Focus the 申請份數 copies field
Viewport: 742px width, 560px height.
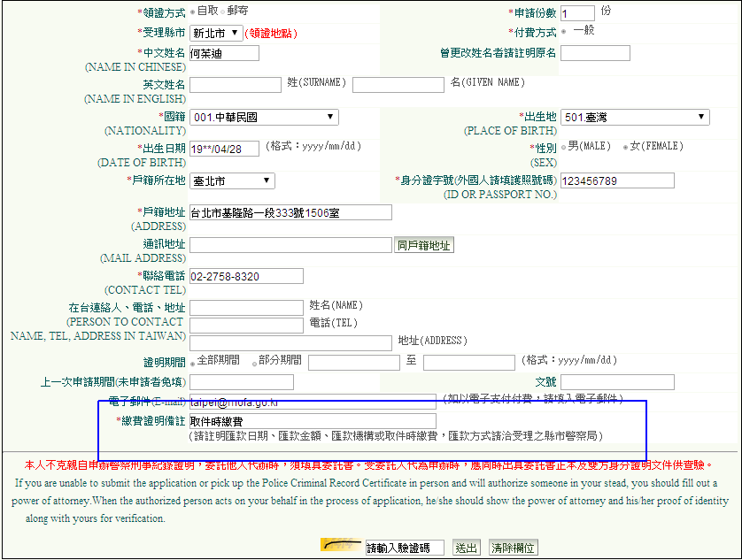tap(577, 13)
